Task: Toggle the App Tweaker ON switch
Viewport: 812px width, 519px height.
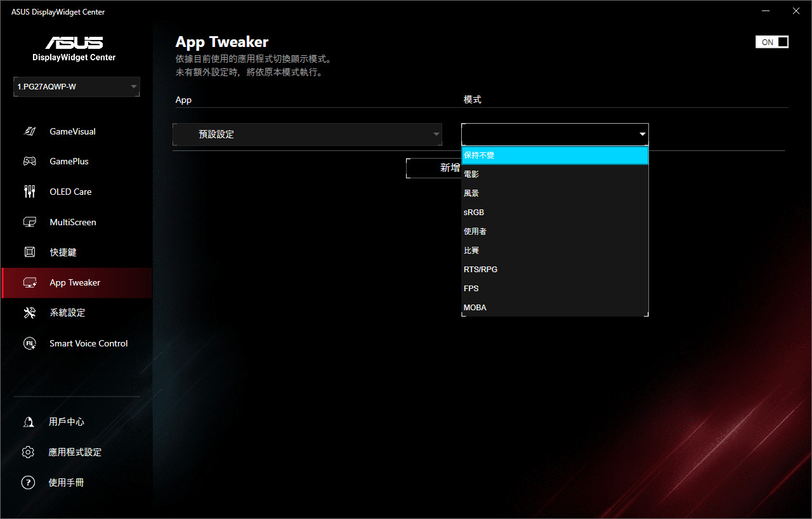Action: click(771, 42)
